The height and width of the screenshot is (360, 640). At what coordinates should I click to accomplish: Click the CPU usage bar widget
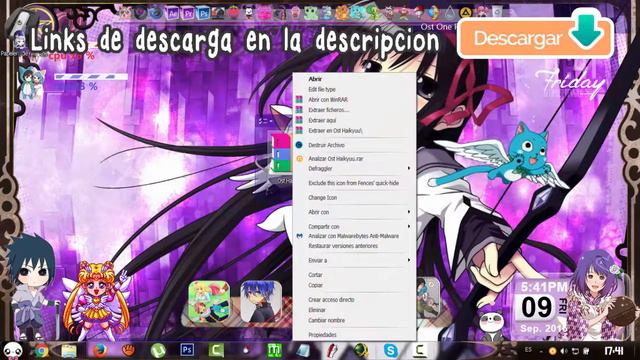(91, 76)
